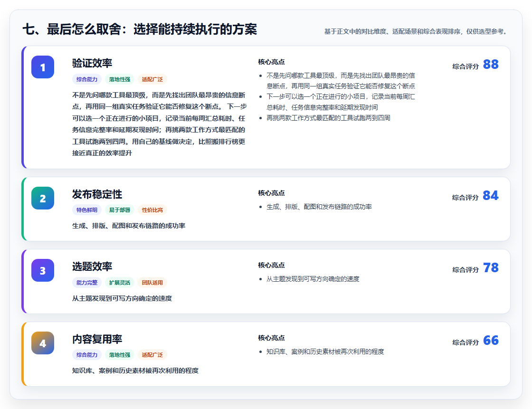This screenshot has height=409, width=532.
Task: Select the 内容复用率 card title
Action: click(x=97, y=339)
